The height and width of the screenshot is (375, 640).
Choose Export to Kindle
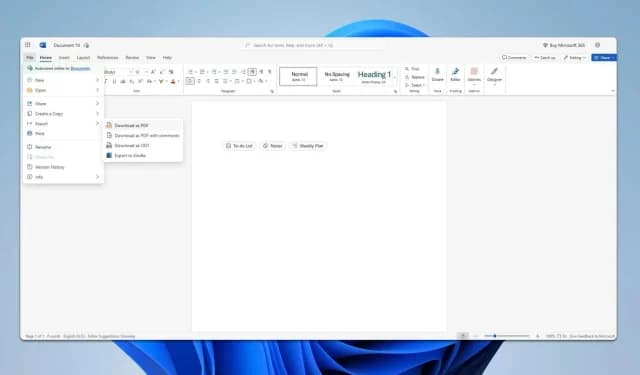pyautogui.click(x=143, y=155)
